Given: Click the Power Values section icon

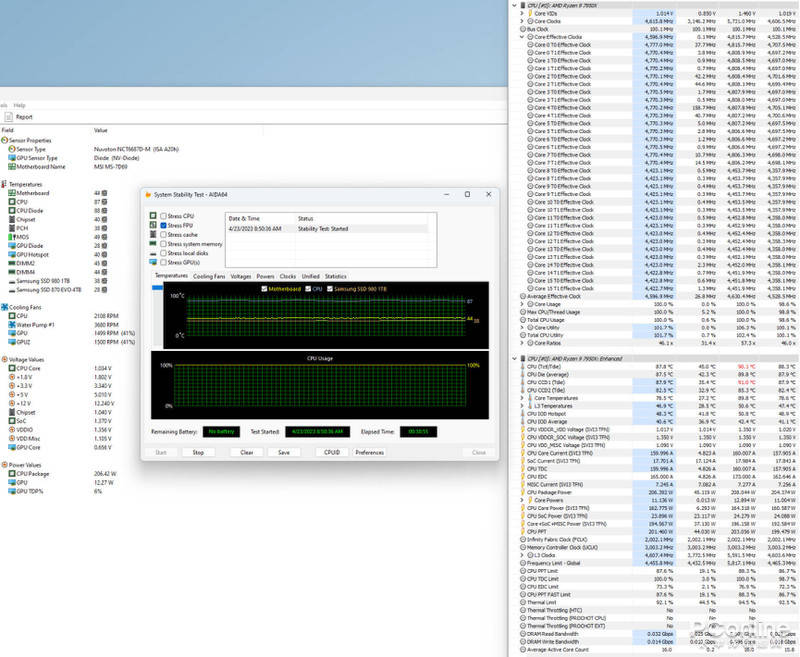Looking at the screenshot, I should tap(4, 463).
